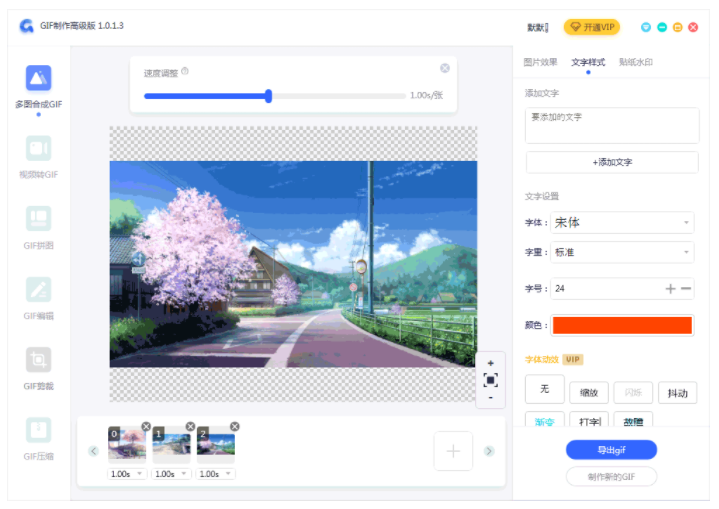Image resolution: width=719 pixels, height=509 pixels.
Task: Click the 导出gif export button
Action: (x=611, y=450)
